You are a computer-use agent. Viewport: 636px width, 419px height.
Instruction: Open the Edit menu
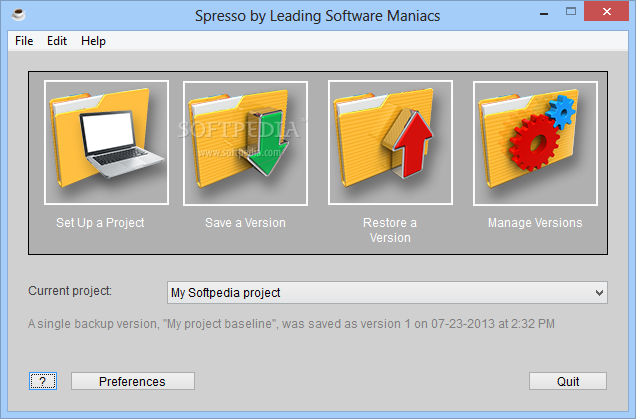[57, 41]
